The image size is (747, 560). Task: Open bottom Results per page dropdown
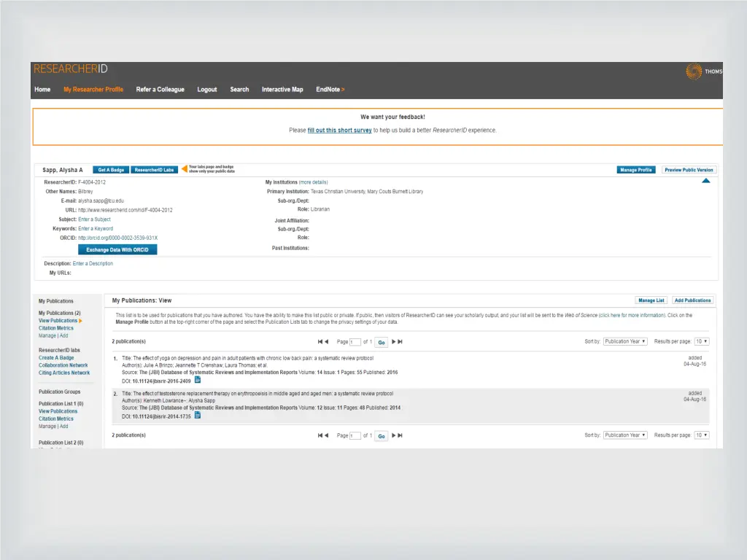tap(702, 435)
